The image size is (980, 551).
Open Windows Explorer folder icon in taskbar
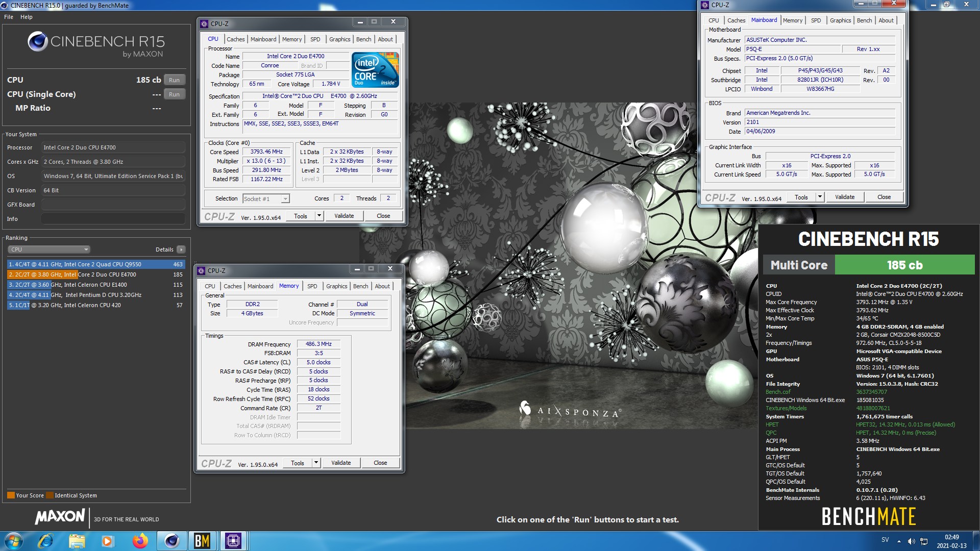(x=77, y=541)
